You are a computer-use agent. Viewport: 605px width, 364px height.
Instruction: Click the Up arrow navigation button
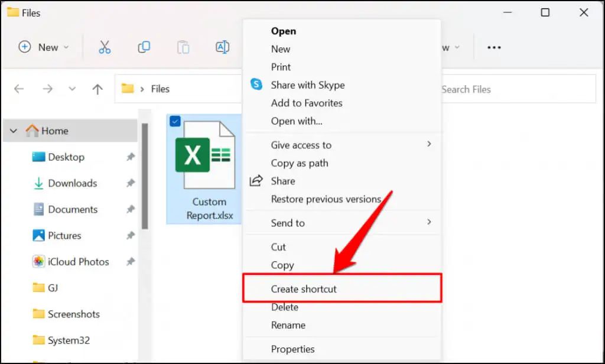(97, 89)
